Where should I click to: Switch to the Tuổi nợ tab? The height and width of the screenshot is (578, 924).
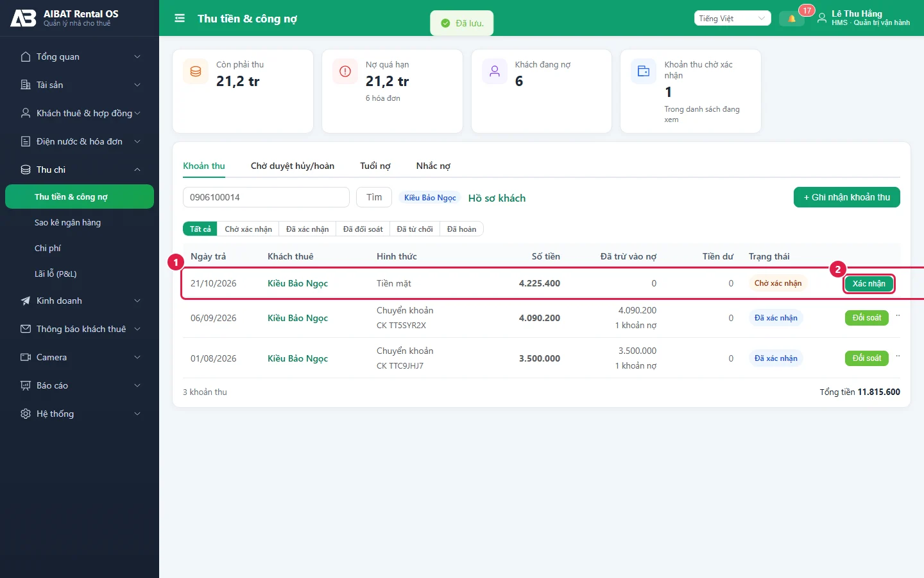(x=375, y=166)
